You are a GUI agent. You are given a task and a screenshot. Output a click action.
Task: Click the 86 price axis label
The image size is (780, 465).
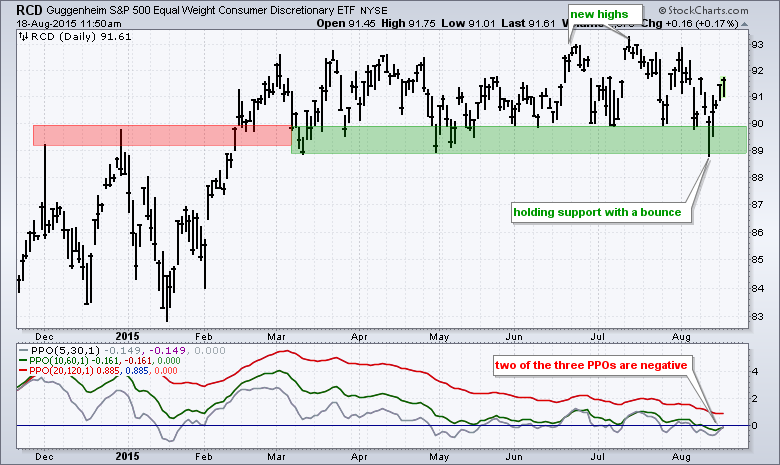[x=757, y=232]
